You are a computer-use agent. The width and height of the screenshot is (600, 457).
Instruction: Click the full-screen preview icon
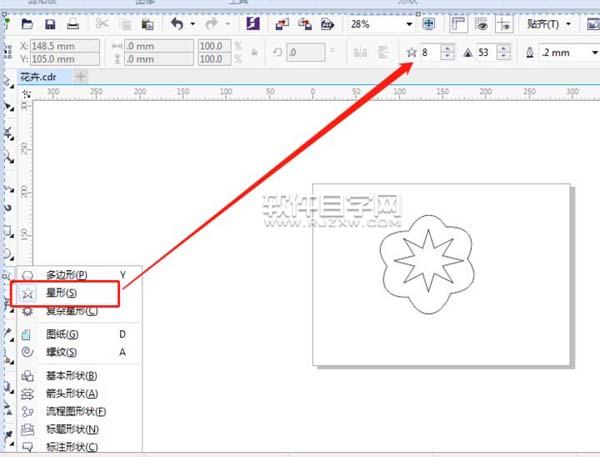[429, 23]
